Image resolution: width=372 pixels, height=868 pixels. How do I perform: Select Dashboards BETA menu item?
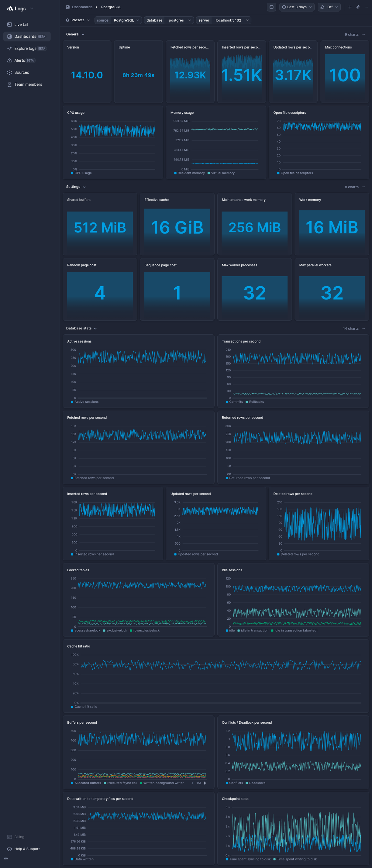(x=27, y=36)
